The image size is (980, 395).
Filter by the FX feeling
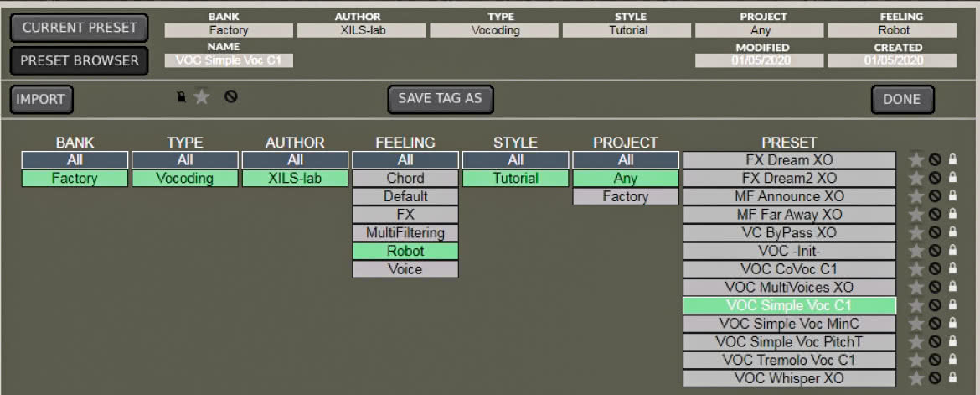(405, 215)
